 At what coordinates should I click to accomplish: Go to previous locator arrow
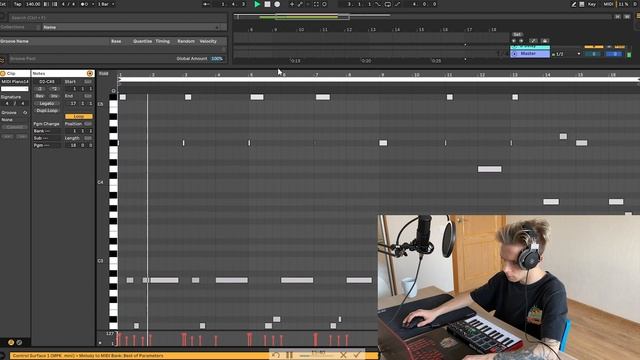[x=514, y=41]
